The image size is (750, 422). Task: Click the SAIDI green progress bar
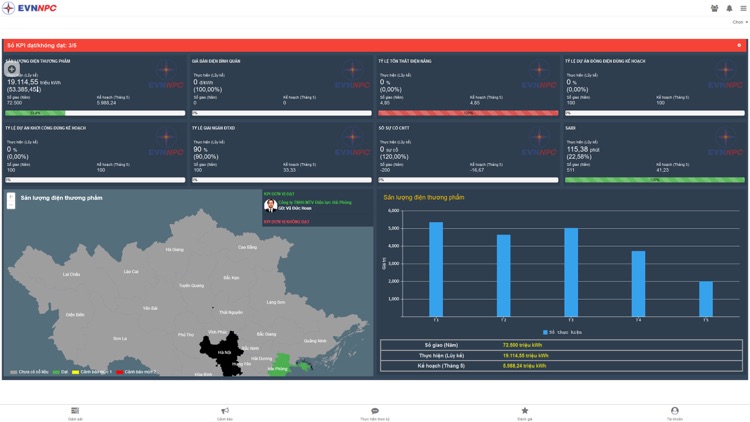coord(654,180)
